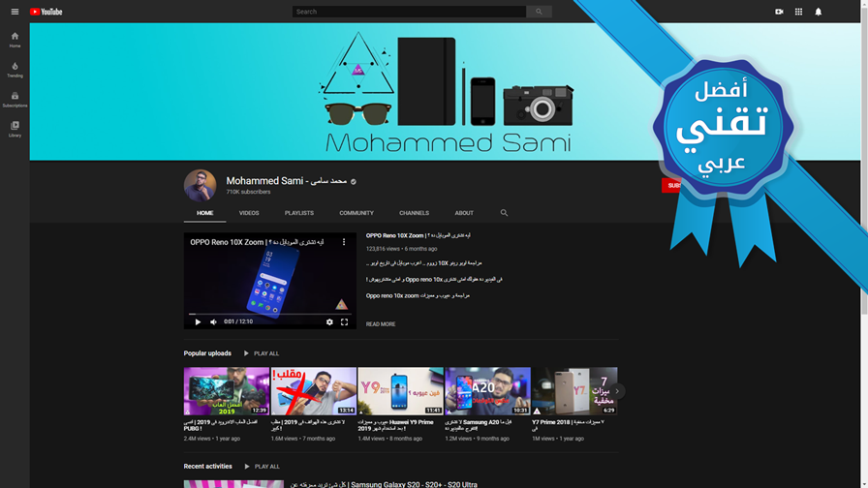Play all Popular uploads

[x=262, y=353]
